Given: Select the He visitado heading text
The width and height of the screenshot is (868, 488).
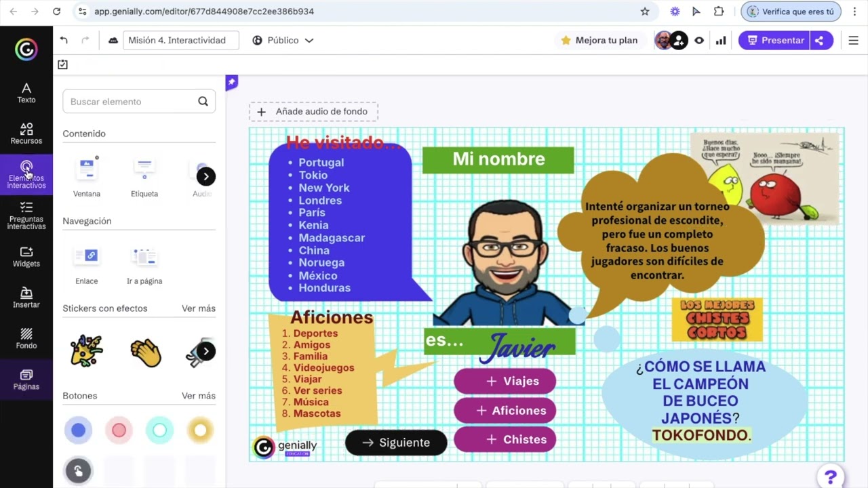Looking at the screenshot, I should tap(344, 142).
